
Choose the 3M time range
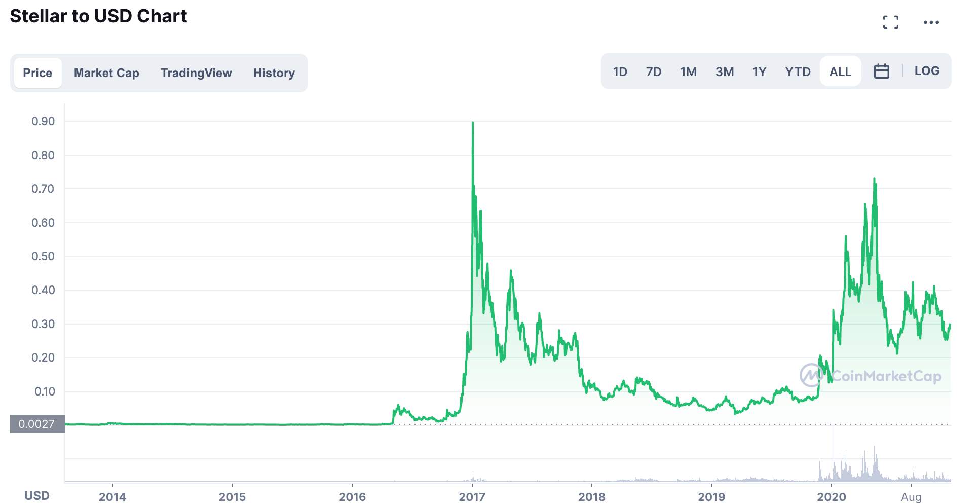(724, 71)
